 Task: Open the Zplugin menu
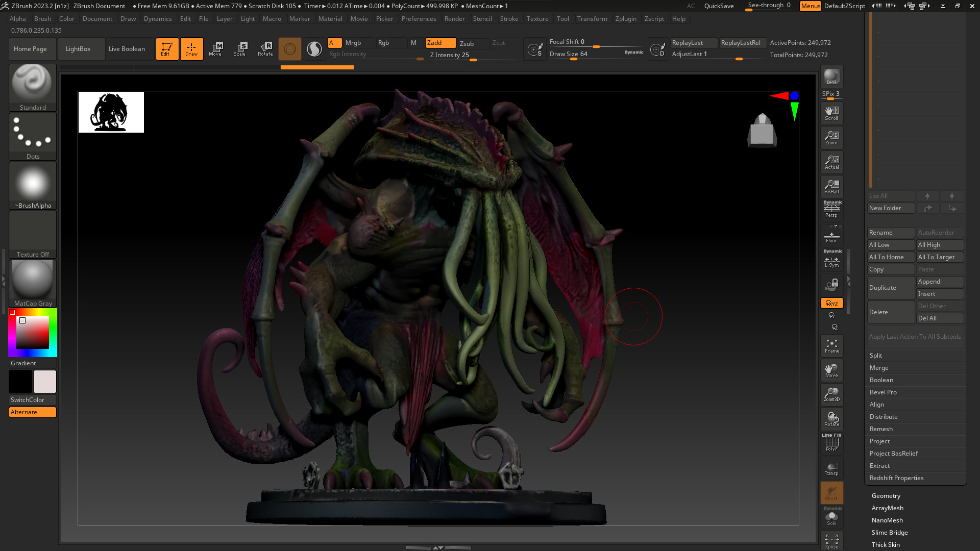(626, 19)
